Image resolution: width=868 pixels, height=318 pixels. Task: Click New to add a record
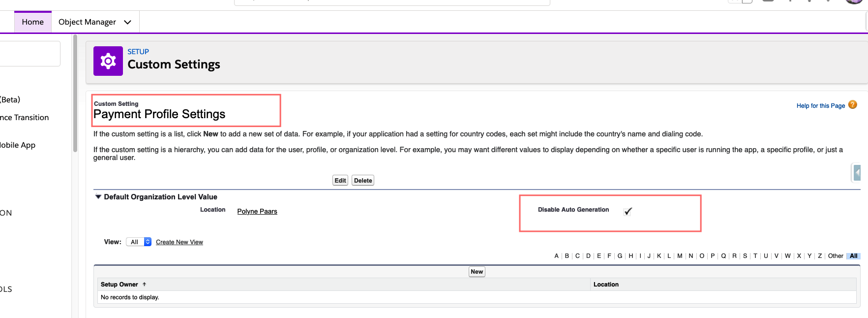click(x=477, y=272)
